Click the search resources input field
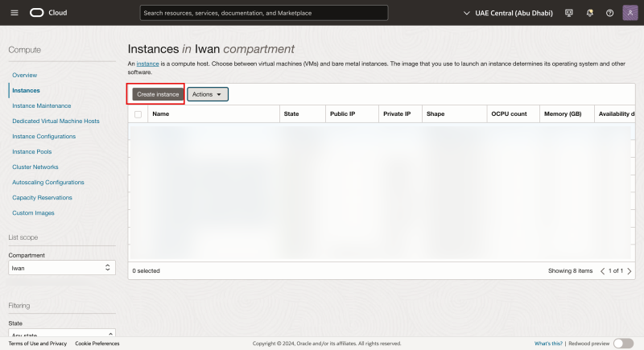 (x=263, y=13)
